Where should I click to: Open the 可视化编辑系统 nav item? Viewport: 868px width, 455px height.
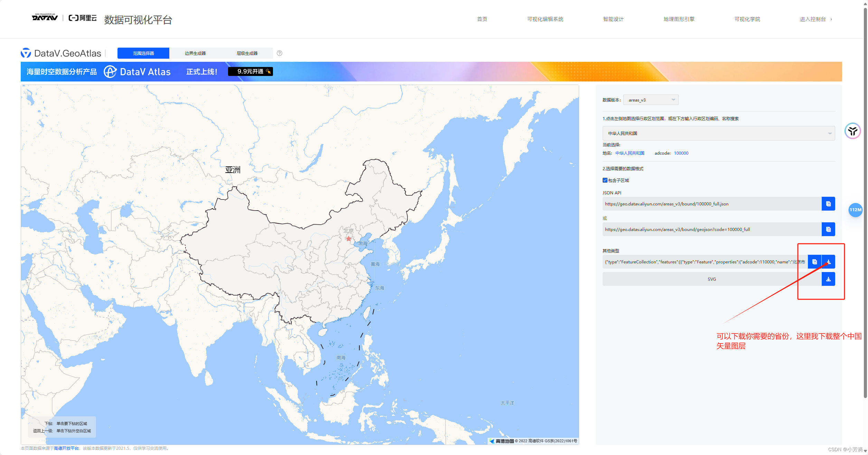point(545,19)
